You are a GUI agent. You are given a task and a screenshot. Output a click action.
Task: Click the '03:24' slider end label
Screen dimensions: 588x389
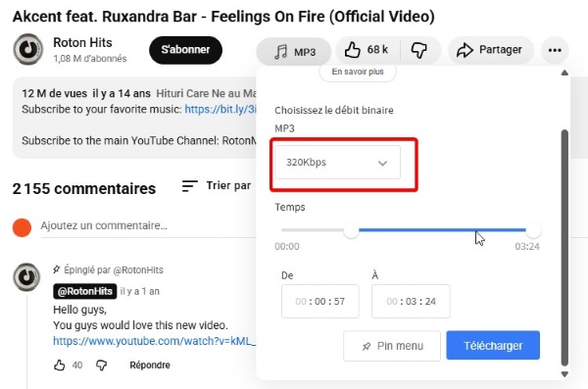click(527, 247)
